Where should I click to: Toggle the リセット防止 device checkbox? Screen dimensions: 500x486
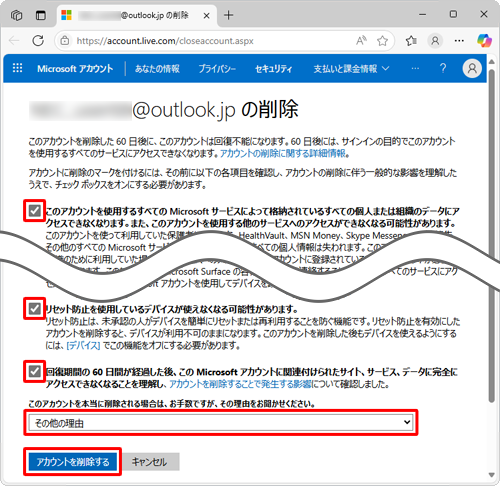coord(34,309)
